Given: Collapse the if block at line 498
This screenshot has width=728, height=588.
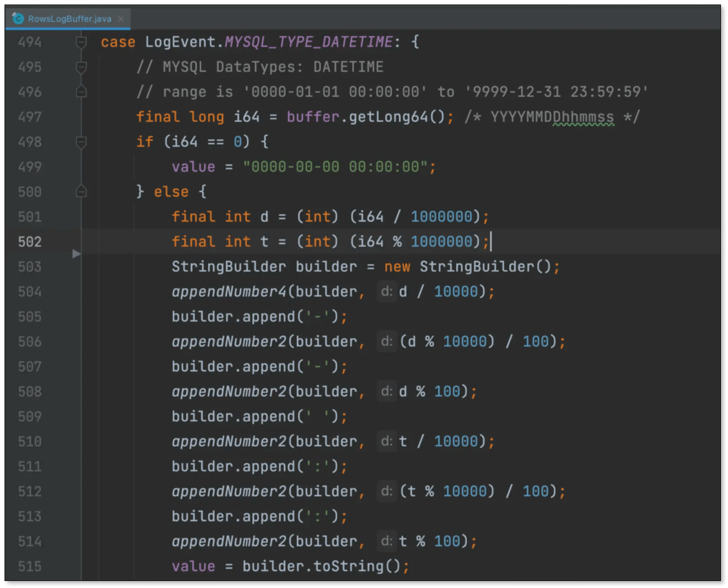Looking at the screenshot, I should [81, 142].
